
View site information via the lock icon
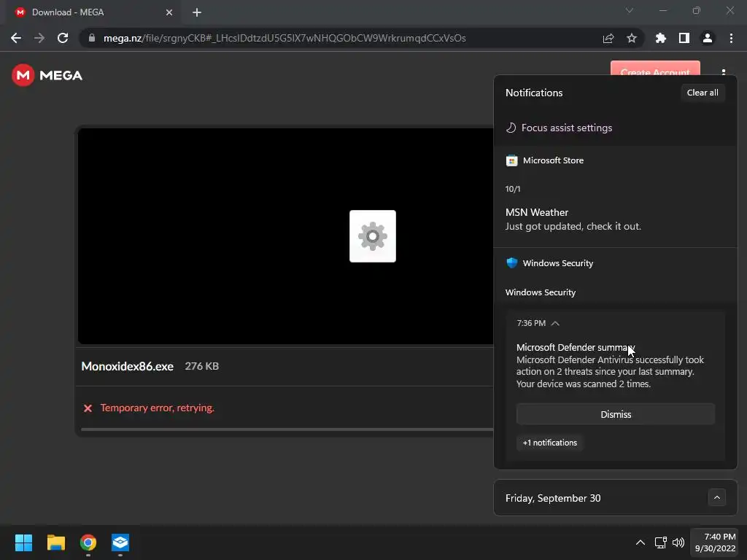coord(92,38)
